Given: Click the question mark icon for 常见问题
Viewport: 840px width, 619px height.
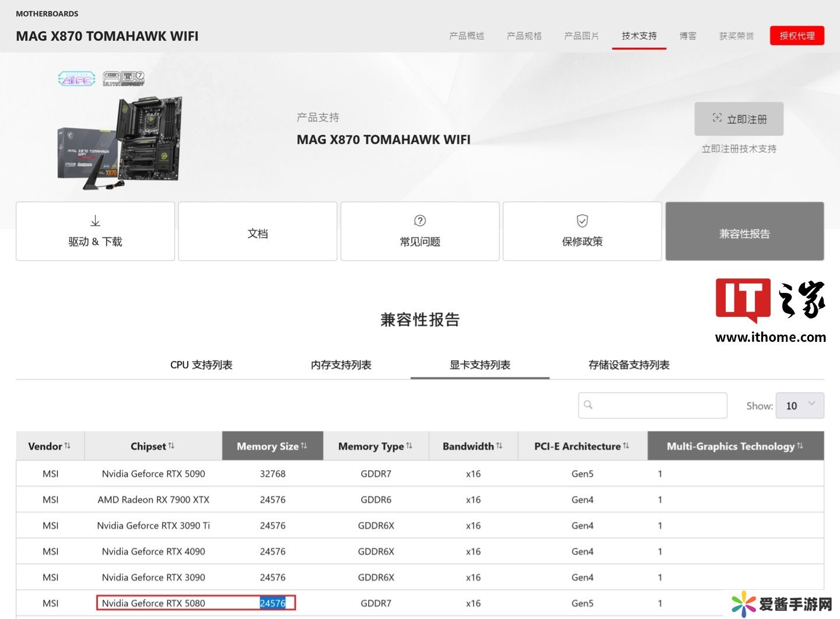Looking at the screenshot, I should (x=419, y=221).
